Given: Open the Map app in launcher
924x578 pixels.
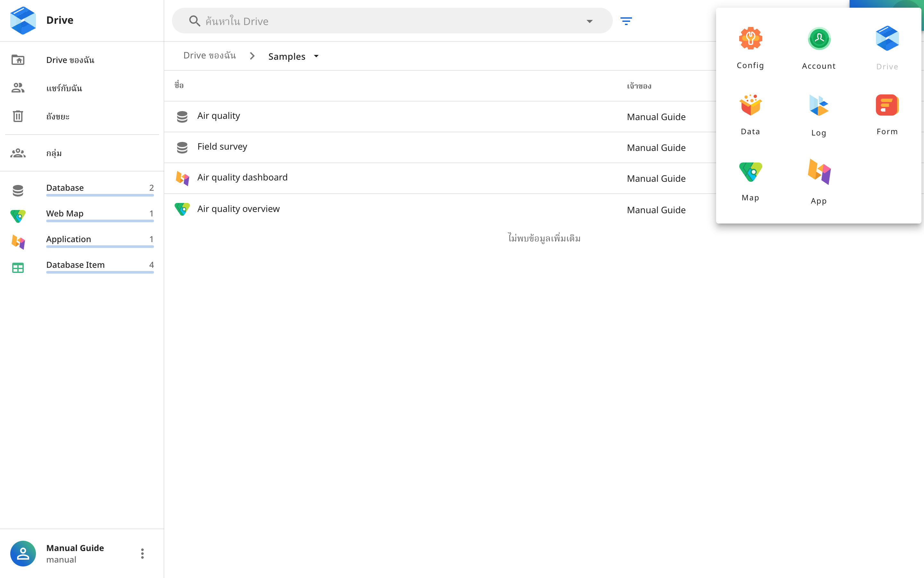Looking at the screenshot, I should (x=750, y=181).
